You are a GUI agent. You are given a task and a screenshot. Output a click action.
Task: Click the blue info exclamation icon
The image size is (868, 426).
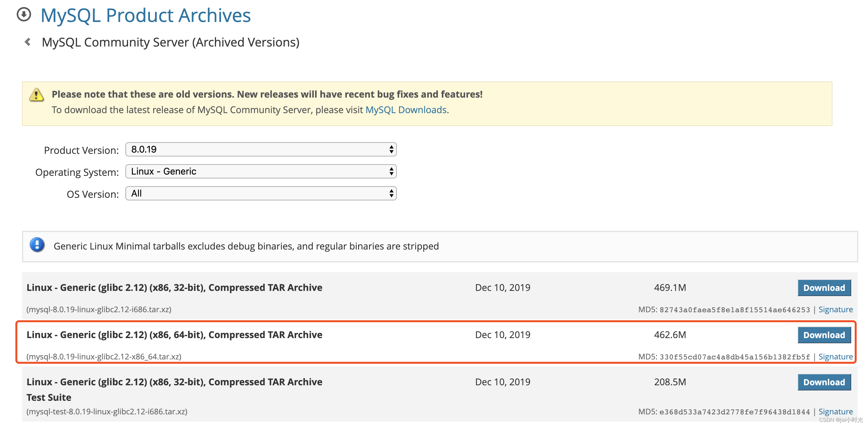37,245
